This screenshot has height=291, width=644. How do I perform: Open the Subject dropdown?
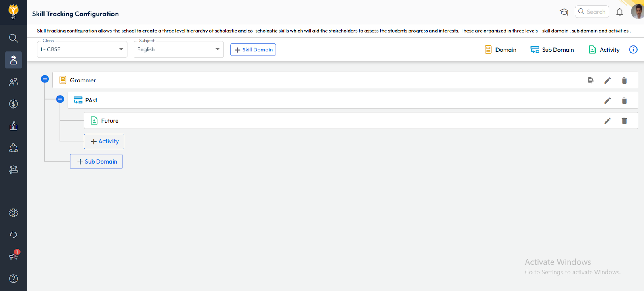pyautogui.click(x=178, y=49)
